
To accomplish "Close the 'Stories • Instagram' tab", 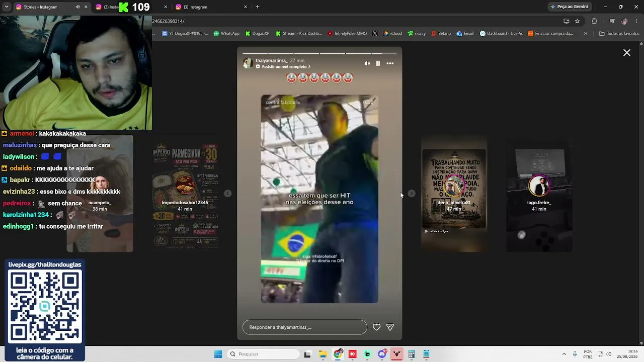I will point(86,7).
